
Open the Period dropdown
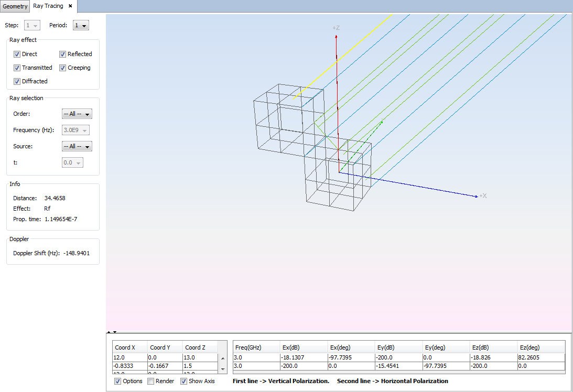point(81,25)
